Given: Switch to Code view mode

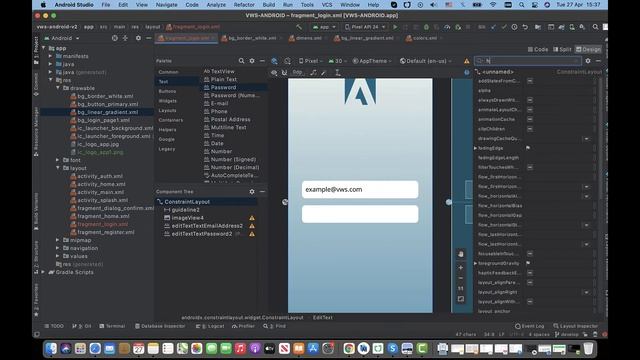Looking at the screenshot, I should click(x=538, y=49).
